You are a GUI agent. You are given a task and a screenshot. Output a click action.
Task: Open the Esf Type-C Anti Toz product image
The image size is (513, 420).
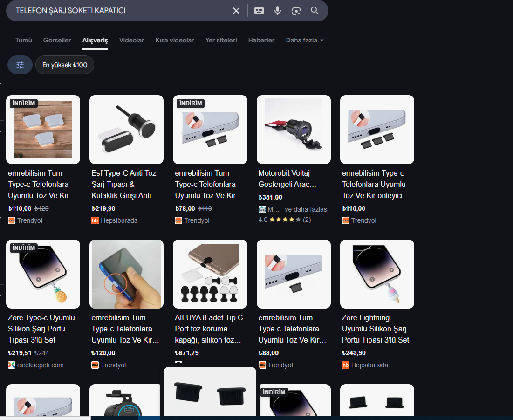point(127,130)
